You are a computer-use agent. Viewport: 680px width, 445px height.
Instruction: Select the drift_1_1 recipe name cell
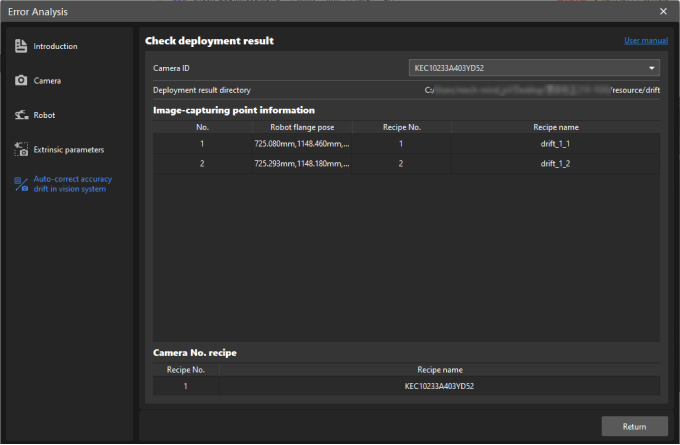556,144
